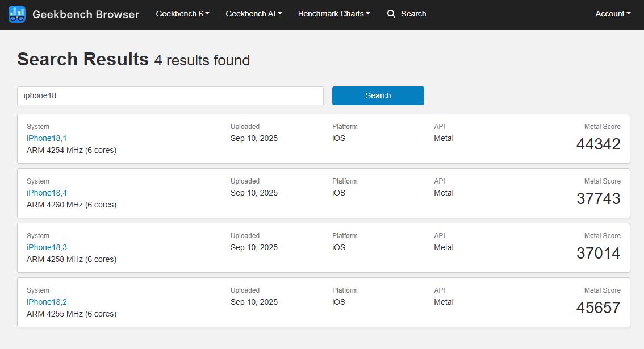Click the magnifying glass icon in navbar
Image resolution: width=644 pixels, height=349 pixels.
pos(391,14)
